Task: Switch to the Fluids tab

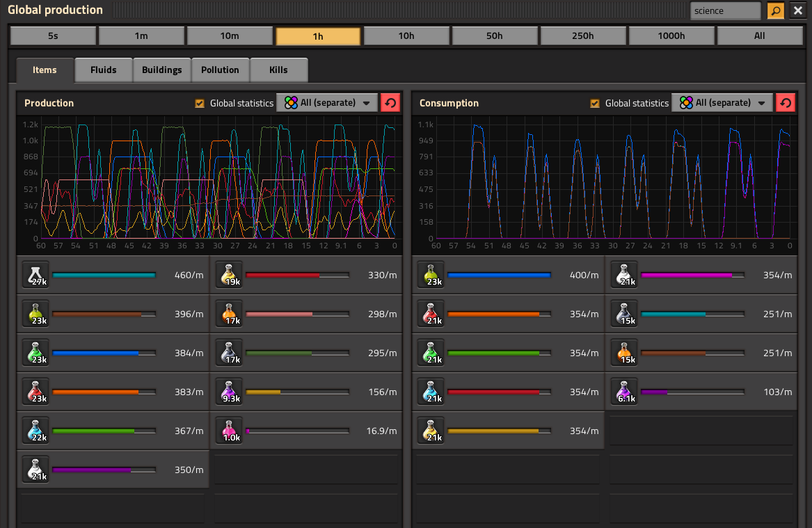Action: click(x=103, y=70)
